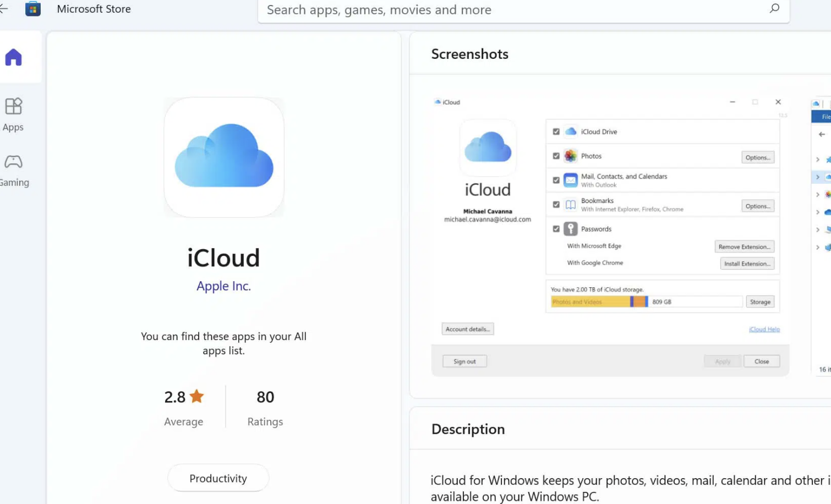Click the Remove Extension button
The width and height of the screenshot is (831, 504).
pos(744,246)
